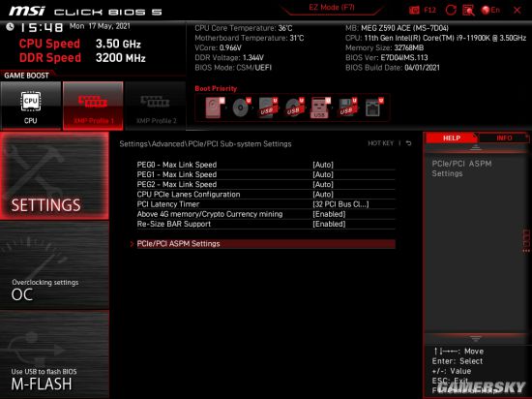This screenshot has height=399, width=532.
Task: Open the PEG0 Max Link Speed Auto value
Action: 323,165
